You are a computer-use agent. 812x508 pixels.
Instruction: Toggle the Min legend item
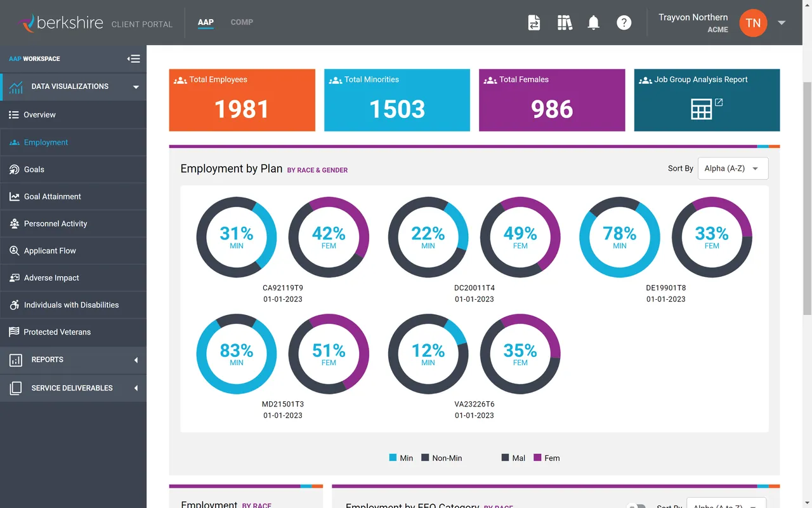coord(402,457)
